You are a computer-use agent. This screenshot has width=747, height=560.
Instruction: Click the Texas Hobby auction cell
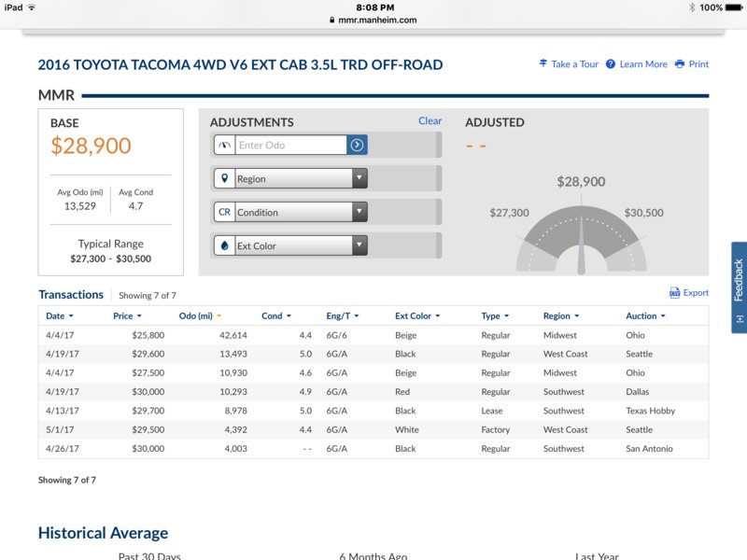click(x=650, y=411)
